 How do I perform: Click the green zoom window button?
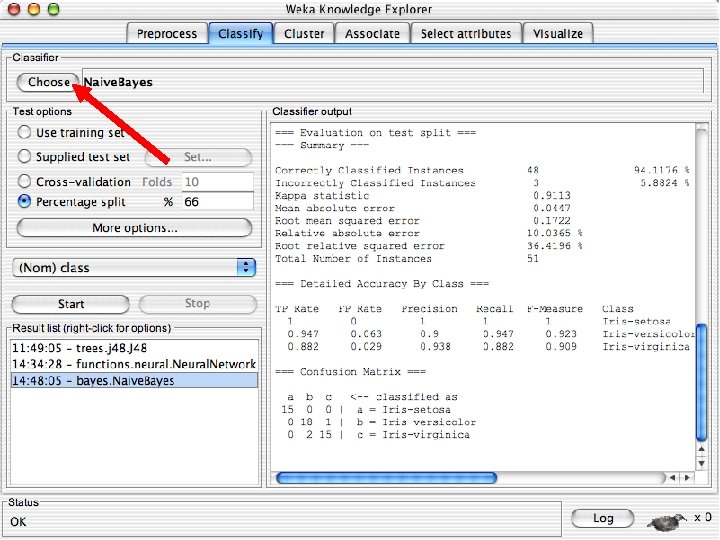pos(54,9)
